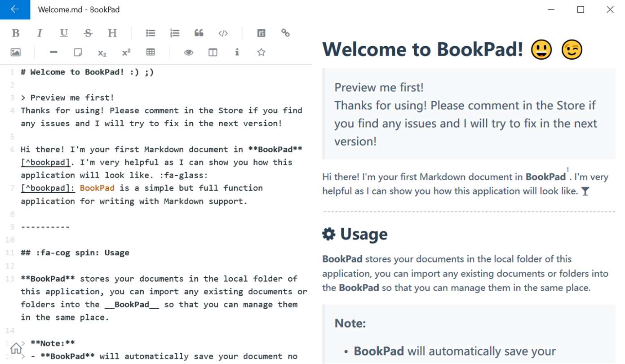Insert a footnote using the note icon
Screen dimensions: 625x364
click(78, 52)
